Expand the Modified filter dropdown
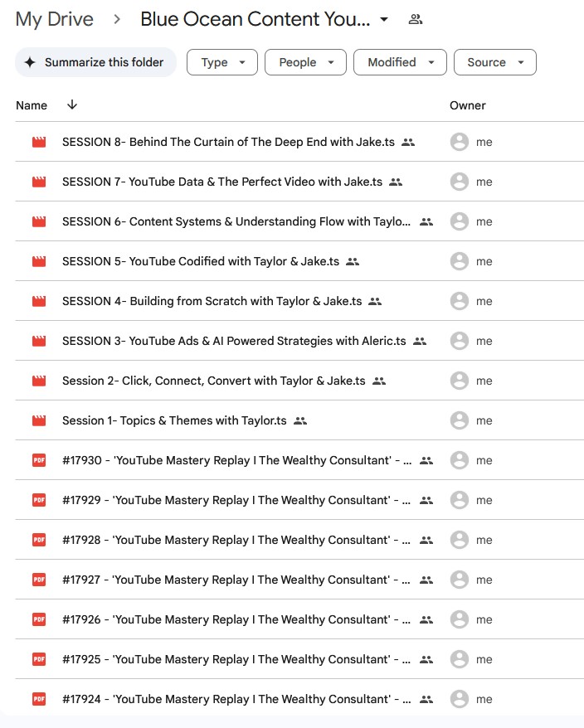The image size is (584, 728). [400, 62]
